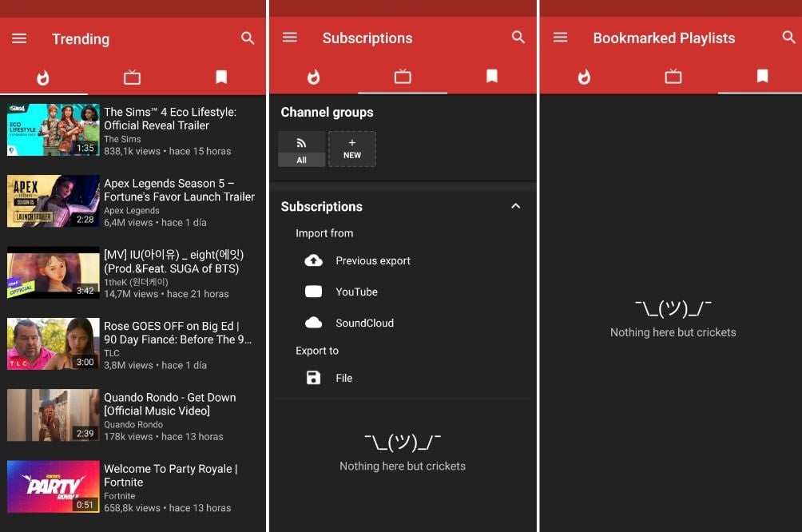The width and height of the screenshot is (802, 532).
Task: Go to TV tab on Bookmarked Playlists screen
Action: pos(673,77)
